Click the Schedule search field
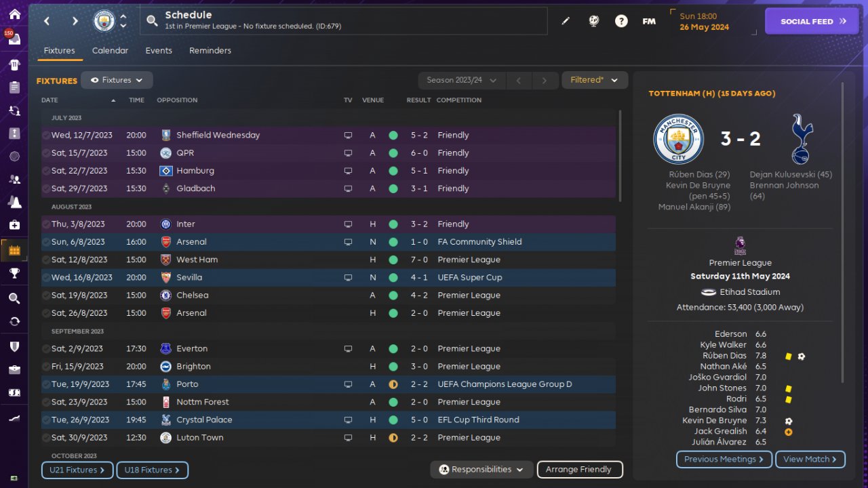 point(353,21)
